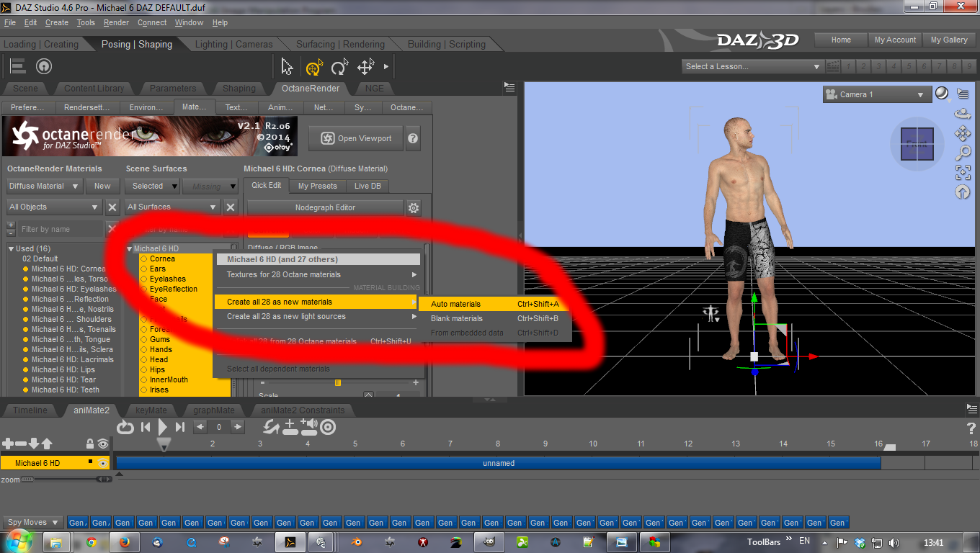Viewport: 980px width, 553px height.
Task: Select the Node Selection arrow tool
Action: click(287, 67)
